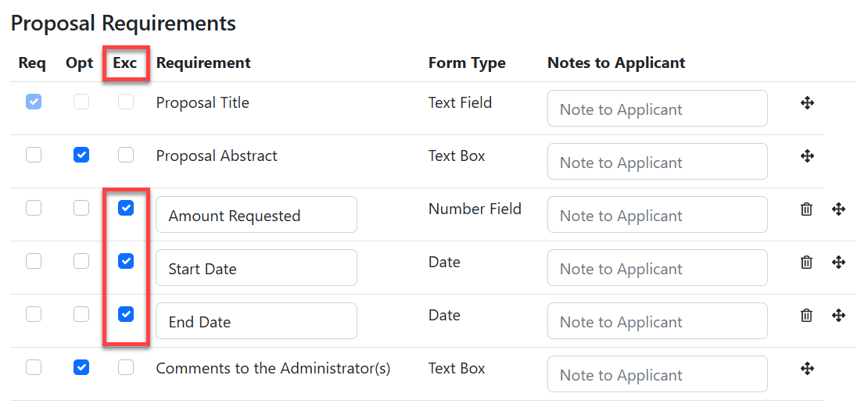Click drag handle beside Proposal Abstract row

click(808, 156)
